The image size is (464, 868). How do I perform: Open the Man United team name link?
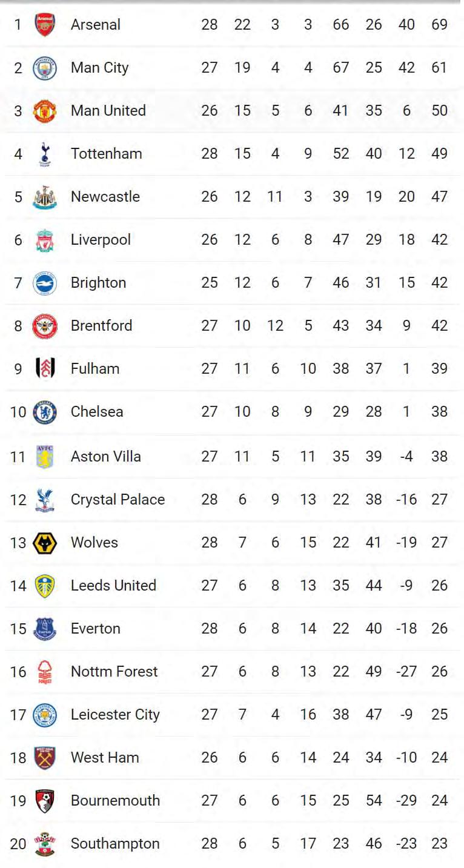pyautogui.click(x=108, y=111)
